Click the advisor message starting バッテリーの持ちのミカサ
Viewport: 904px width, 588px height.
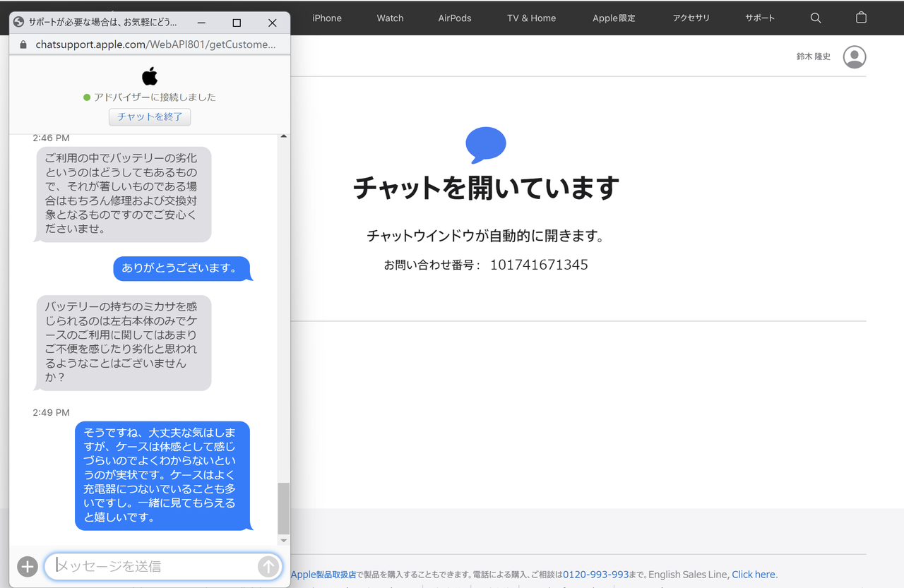pos(124,342)
